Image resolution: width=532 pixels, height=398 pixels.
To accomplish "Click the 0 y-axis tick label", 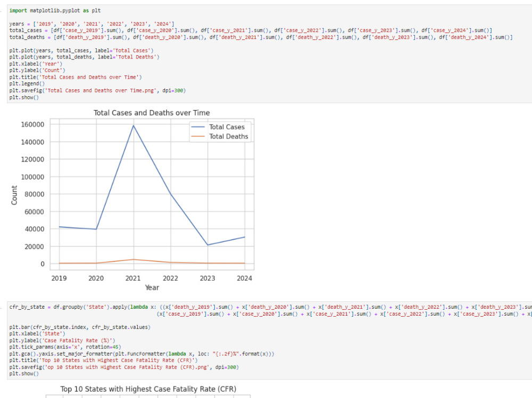I will pyautogui.click(x=43, y=264).
